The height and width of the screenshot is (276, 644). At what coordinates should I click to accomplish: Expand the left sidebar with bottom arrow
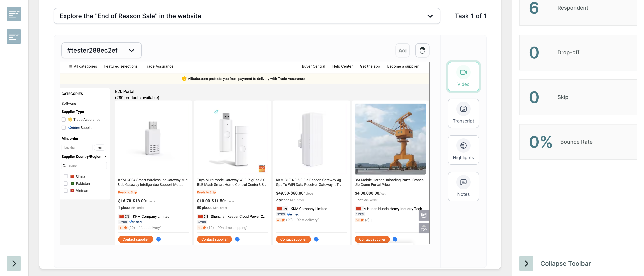[x=14, y=264]
